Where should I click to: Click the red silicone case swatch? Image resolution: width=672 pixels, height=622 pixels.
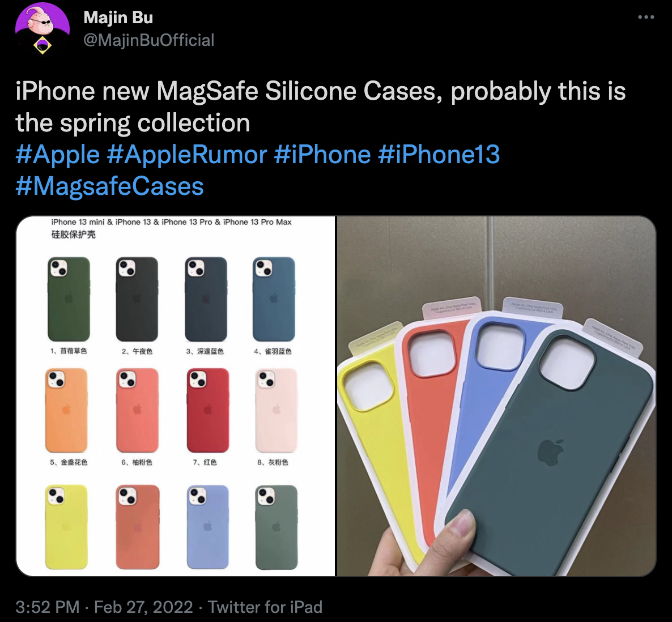pos(208,410)
